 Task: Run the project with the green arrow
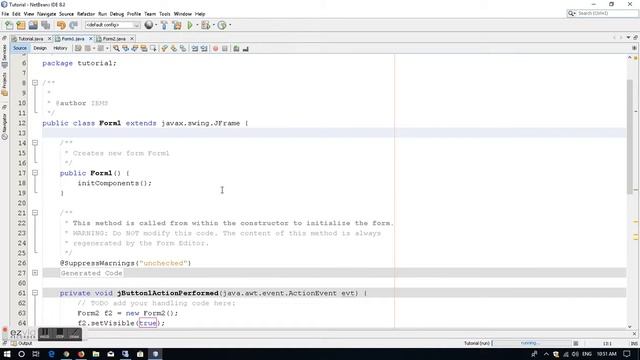[190, 25]
